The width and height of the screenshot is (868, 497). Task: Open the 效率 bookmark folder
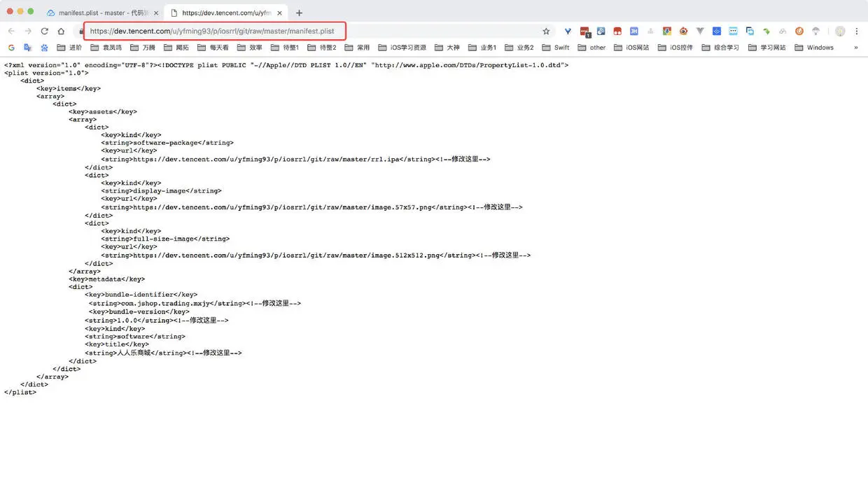(x=249, y=48)
